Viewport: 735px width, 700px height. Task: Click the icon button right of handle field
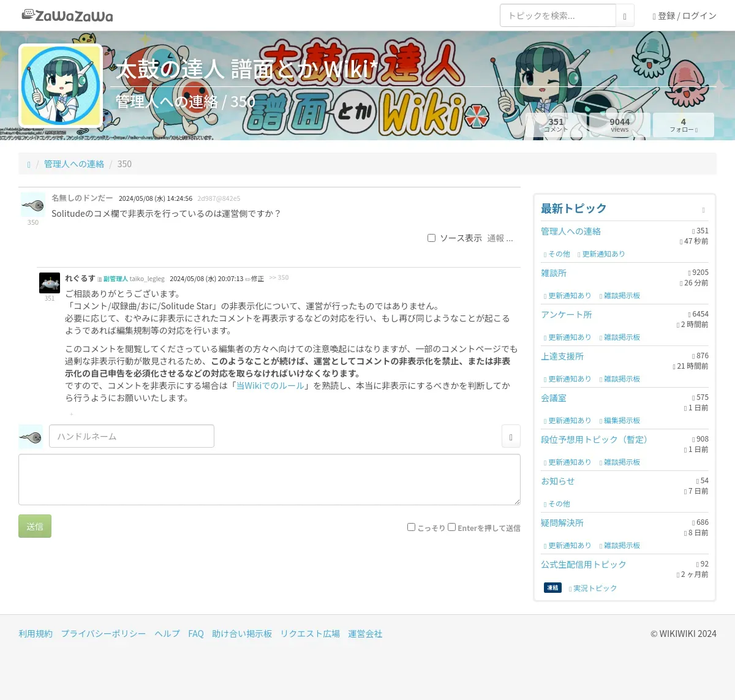[x=511, y=437]
